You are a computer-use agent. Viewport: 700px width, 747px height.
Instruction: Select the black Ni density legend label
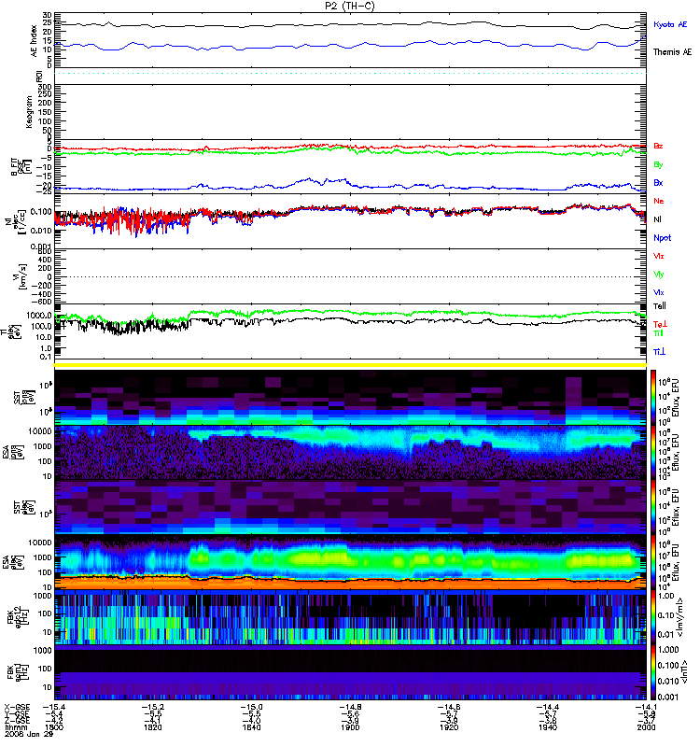point(657,219)
